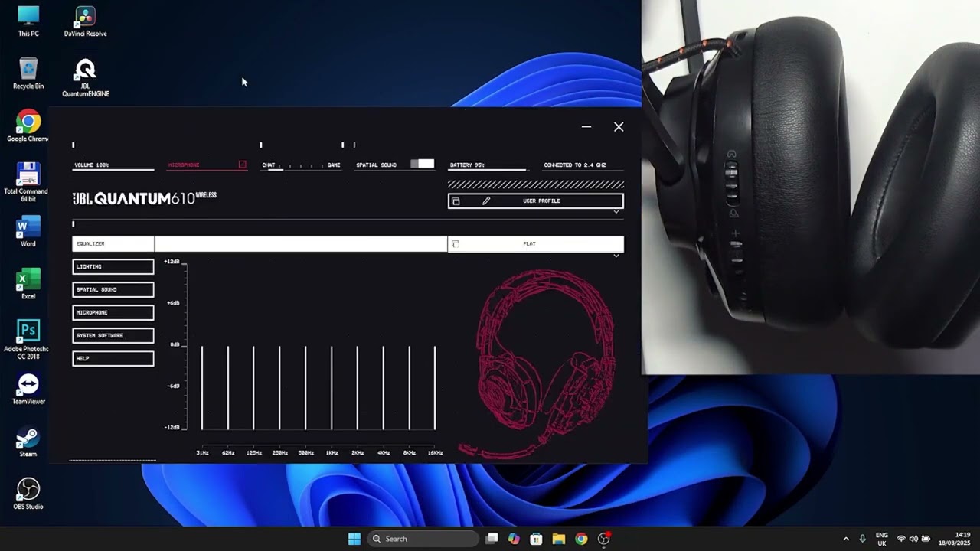This screenshot has height=551, width=980.
Task: Toggle the red microphone mute checkbox
Action: [x=242, y=165]
